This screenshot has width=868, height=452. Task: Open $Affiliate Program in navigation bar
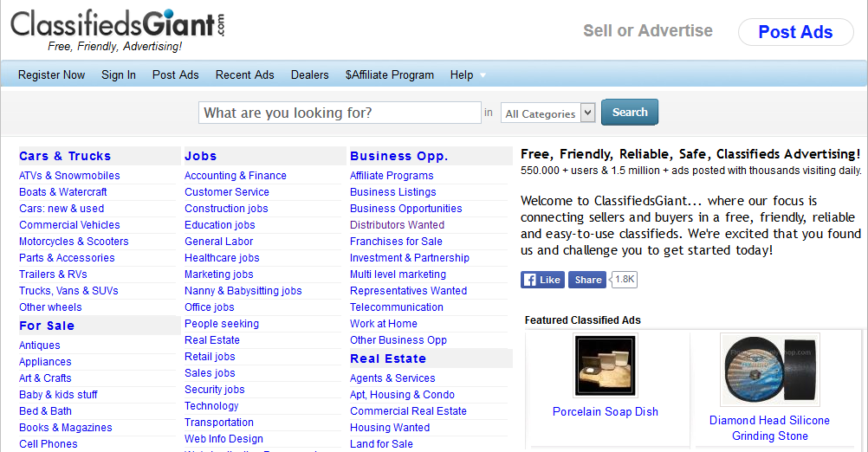tap(390, 74)
